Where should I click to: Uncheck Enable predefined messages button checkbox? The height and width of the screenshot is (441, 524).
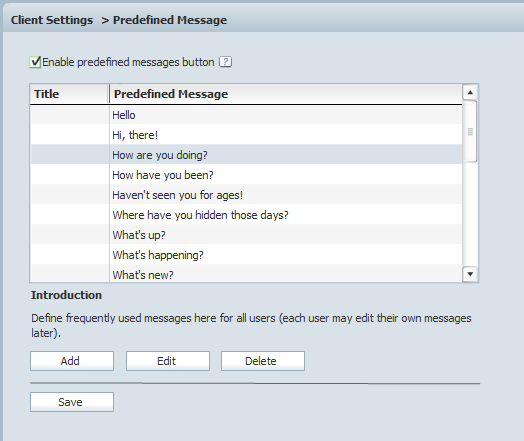35,62
